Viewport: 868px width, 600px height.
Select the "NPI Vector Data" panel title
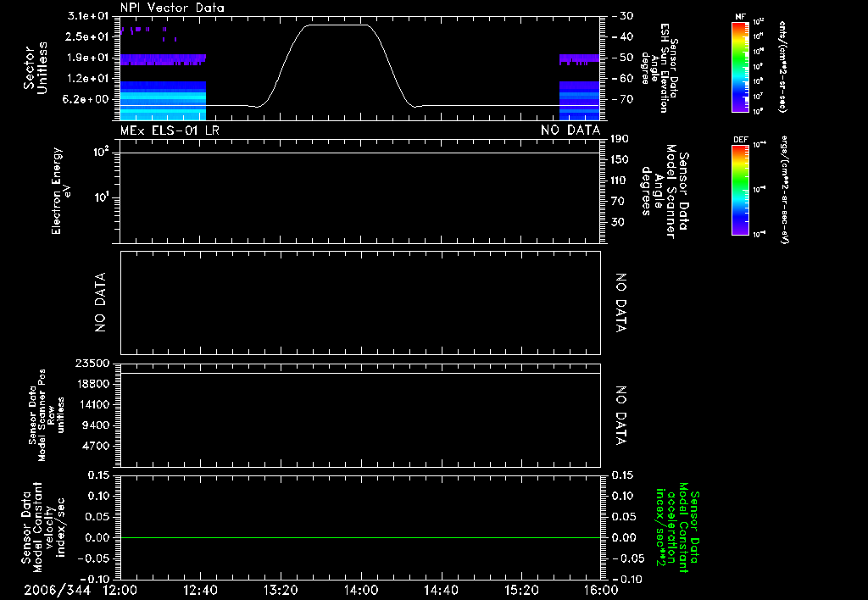point(172,8)
